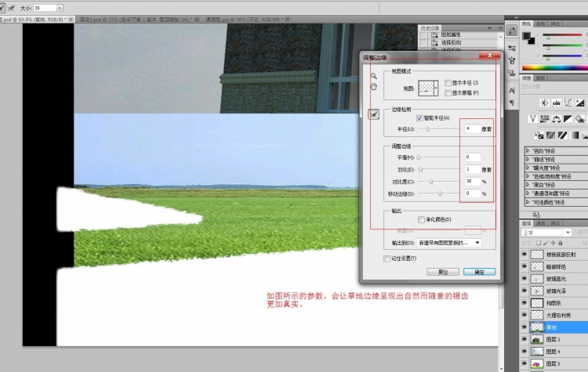Click the Brightness/Contrast adjustment icon
This screenshot has width=588, height=372.
545,103
